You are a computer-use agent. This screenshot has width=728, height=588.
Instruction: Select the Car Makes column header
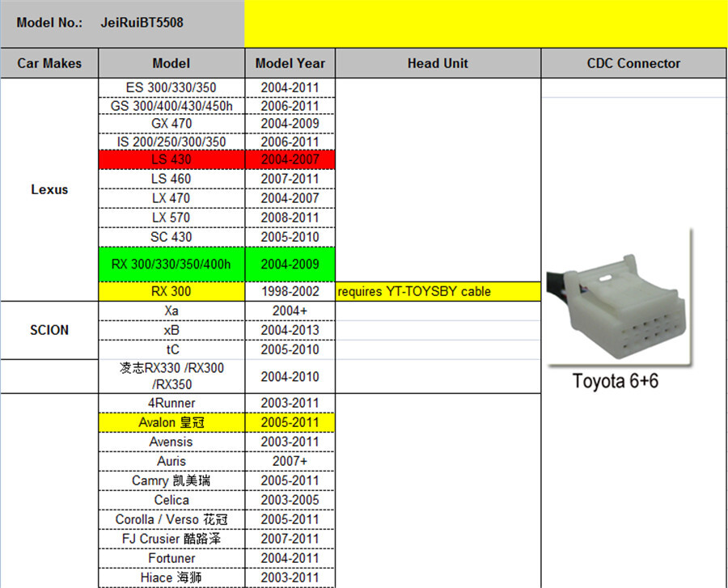tap(49, 63)
